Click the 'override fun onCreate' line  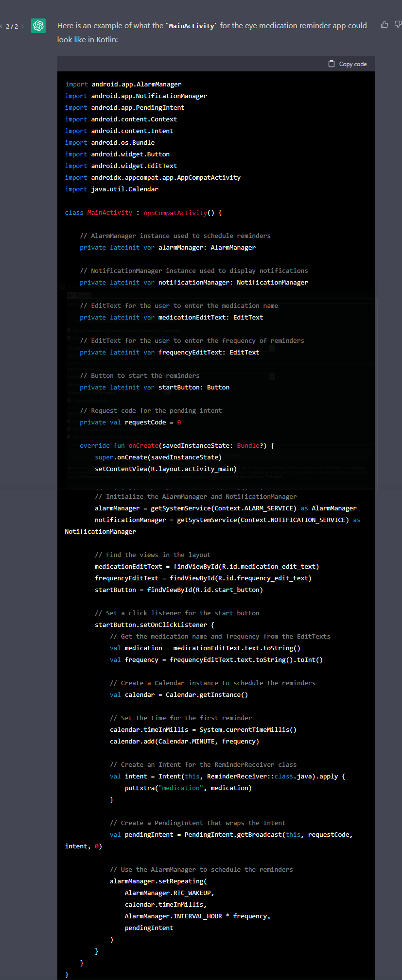pyautogui.click(x=177, y=445)
